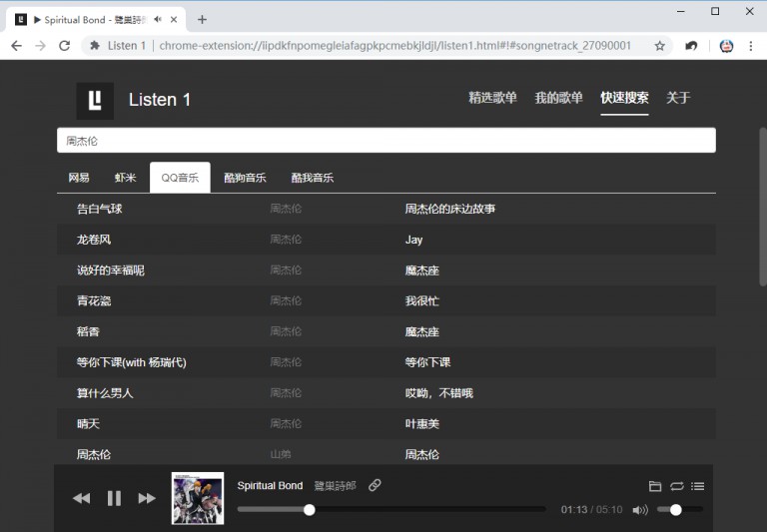Image resolution: width=767 pixels, height=532 pixels.
Task: Skip to the previous track
Action: (x=81, y=498)
